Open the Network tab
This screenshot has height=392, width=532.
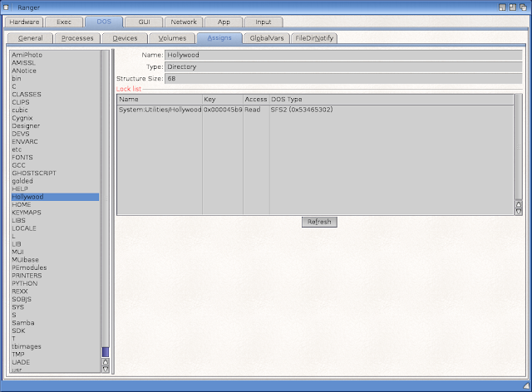(184, 22)
